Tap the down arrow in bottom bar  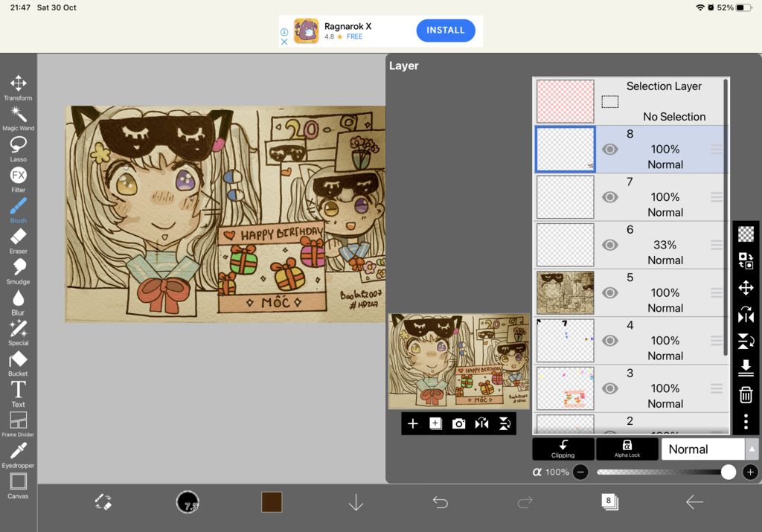click(356, 502)
